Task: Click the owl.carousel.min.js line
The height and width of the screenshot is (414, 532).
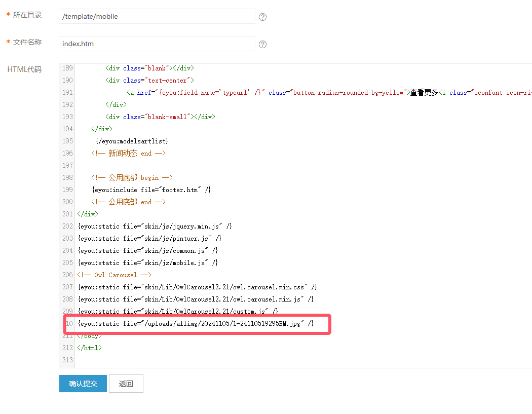Action: click(x=195, y=299)
